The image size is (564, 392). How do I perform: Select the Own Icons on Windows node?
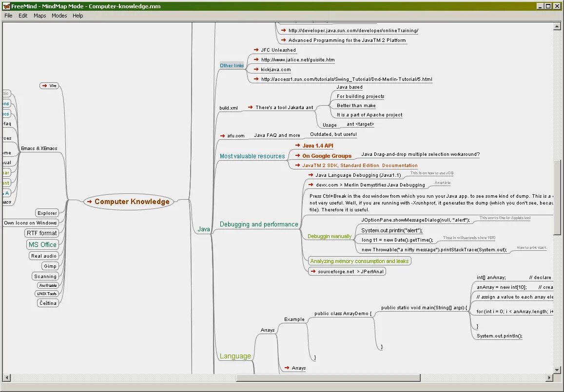pyautogui.click(x=30, y=223)
